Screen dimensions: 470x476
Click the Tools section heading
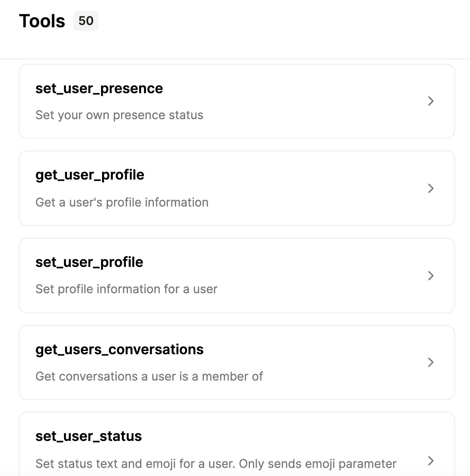tap(42, 21)
